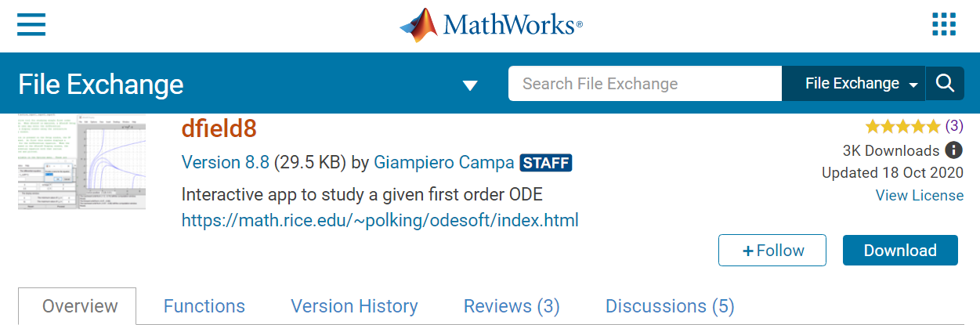Click the STAFF badge
The image size is (980, 325).
tap(546, 163)
